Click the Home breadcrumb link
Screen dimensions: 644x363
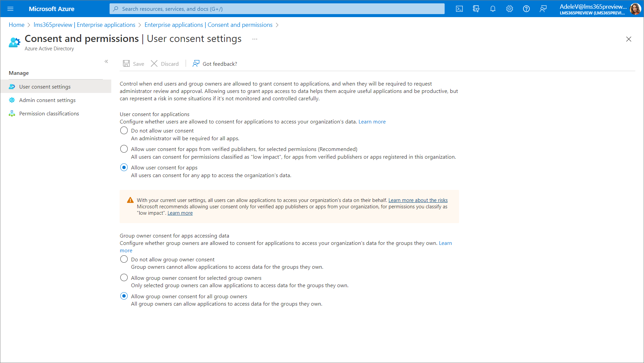click(16, 25)
